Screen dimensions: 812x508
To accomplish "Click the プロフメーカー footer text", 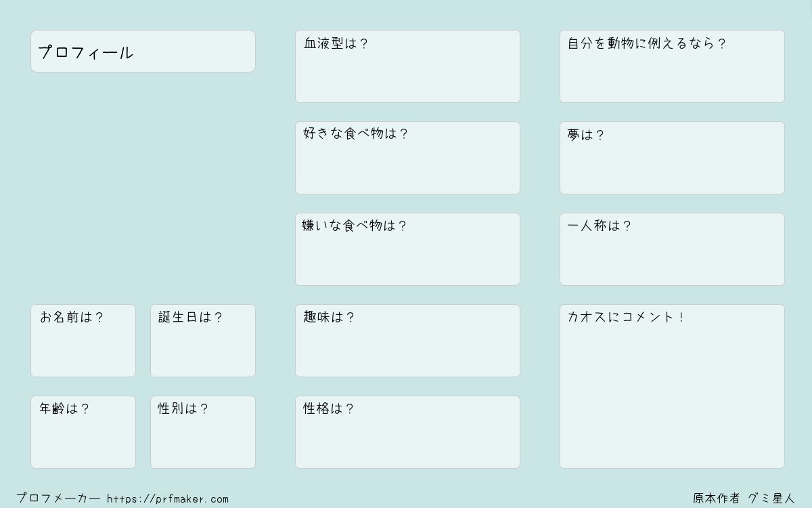I will point(58,498).
